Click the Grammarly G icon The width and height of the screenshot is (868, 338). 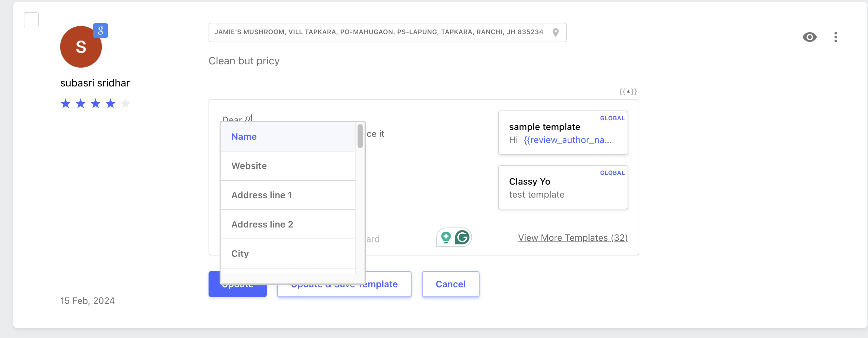tap(462, 237)
